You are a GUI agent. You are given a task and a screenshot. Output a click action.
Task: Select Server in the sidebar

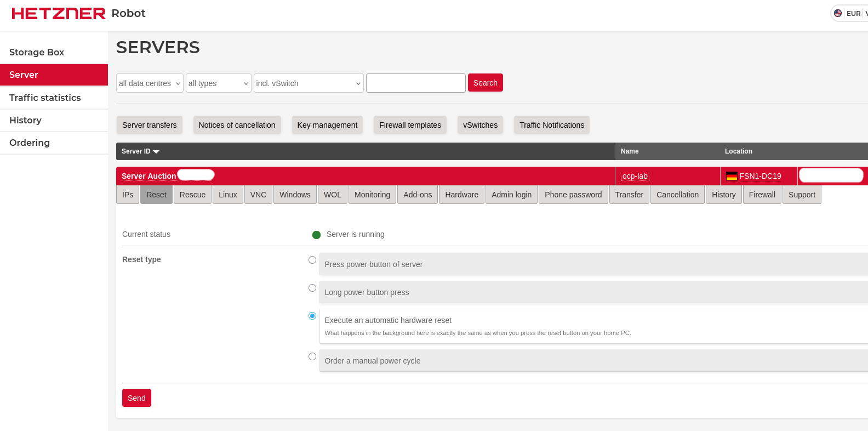[54, 75]
